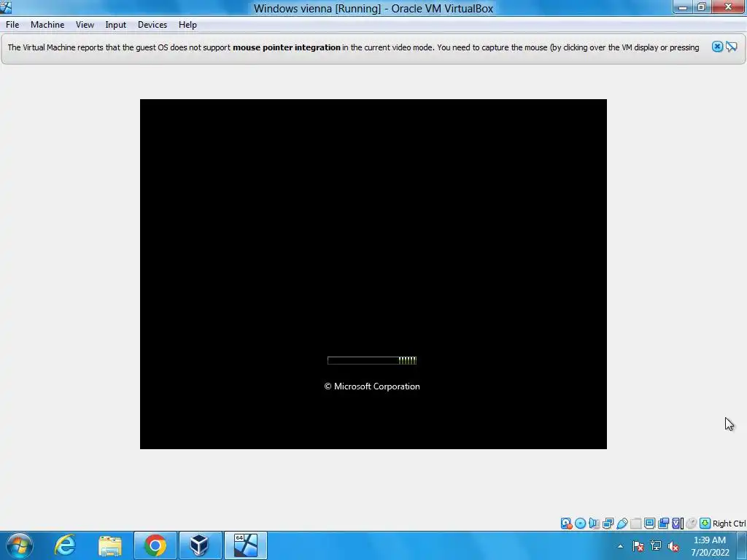Click the network adapter indicator
Viewport: 747px width, 560px height.
click(x=608, y=524)
